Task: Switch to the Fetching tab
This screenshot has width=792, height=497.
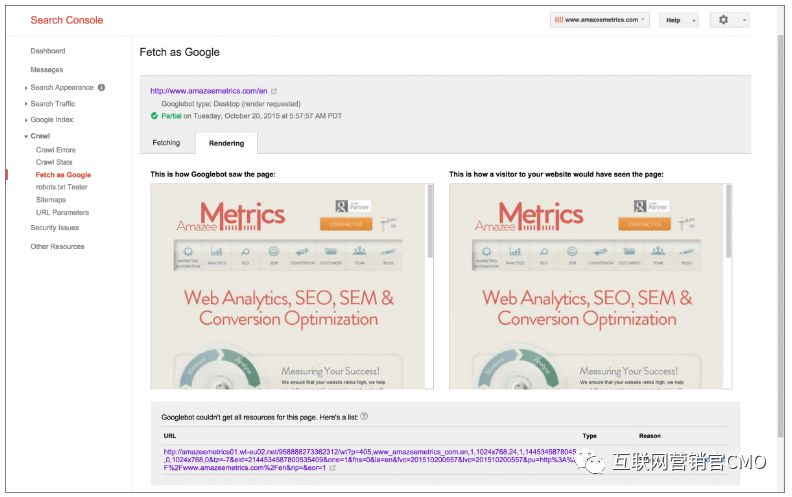Action: click(166, 143)
